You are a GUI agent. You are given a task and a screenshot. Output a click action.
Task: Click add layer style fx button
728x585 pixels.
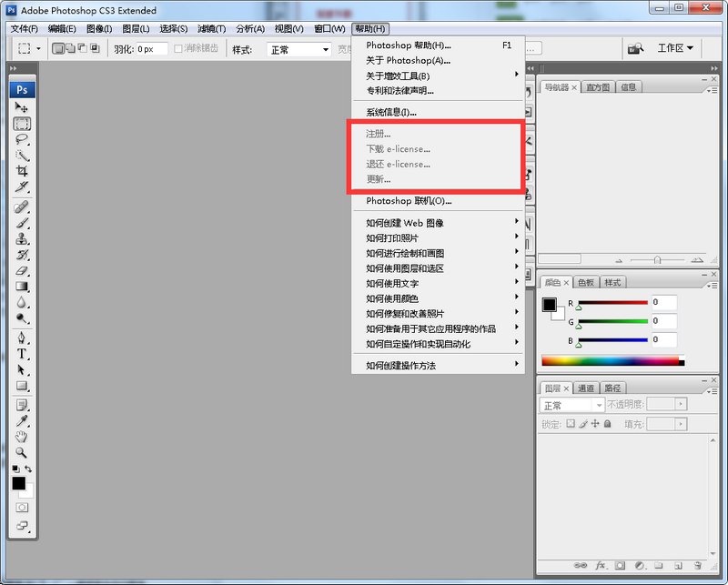(x=601, y=566)
